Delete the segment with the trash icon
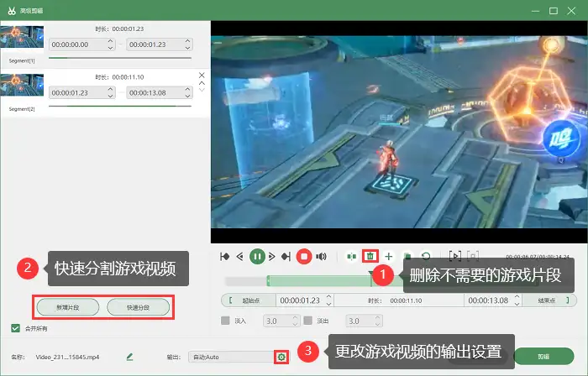Image resolution: width=588 pixels, height=376 pixels. pyautogui.click(x=370, y=257)
